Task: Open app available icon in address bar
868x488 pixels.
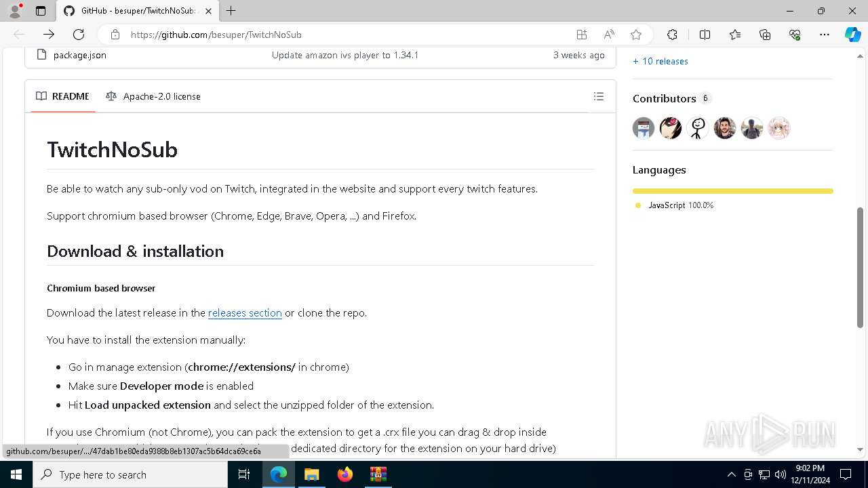Action: point(581,35)
